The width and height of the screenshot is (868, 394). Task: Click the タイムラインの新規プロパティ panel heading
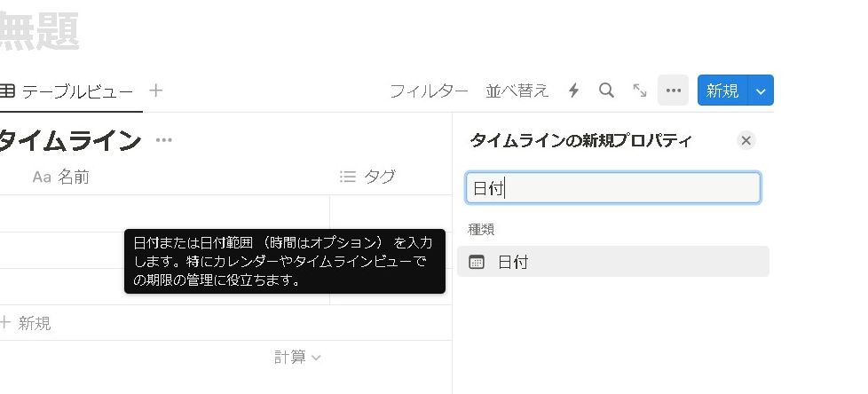(580, 141)
